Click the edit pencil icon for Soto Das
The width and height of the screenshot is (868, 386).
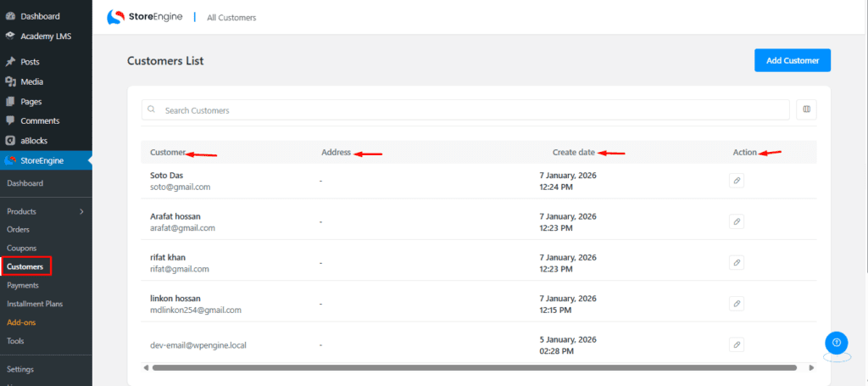click(737, 181)
